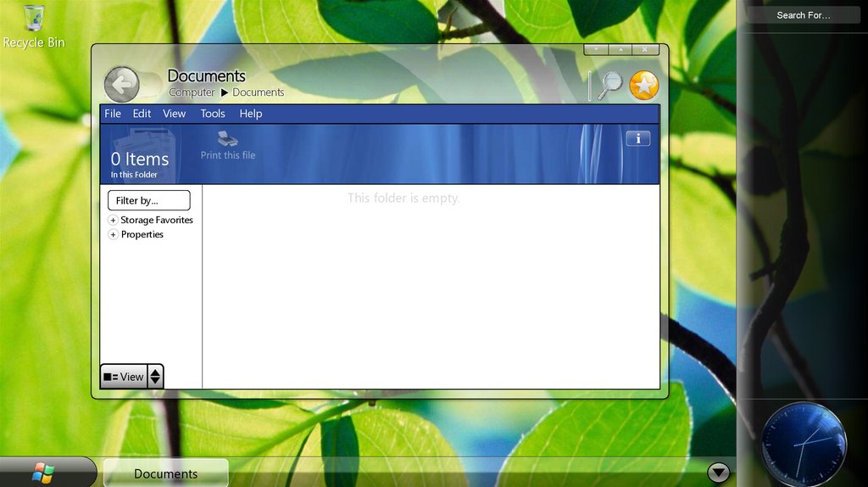Click Documents in the breadcrumb path

[x=258, y=92]
